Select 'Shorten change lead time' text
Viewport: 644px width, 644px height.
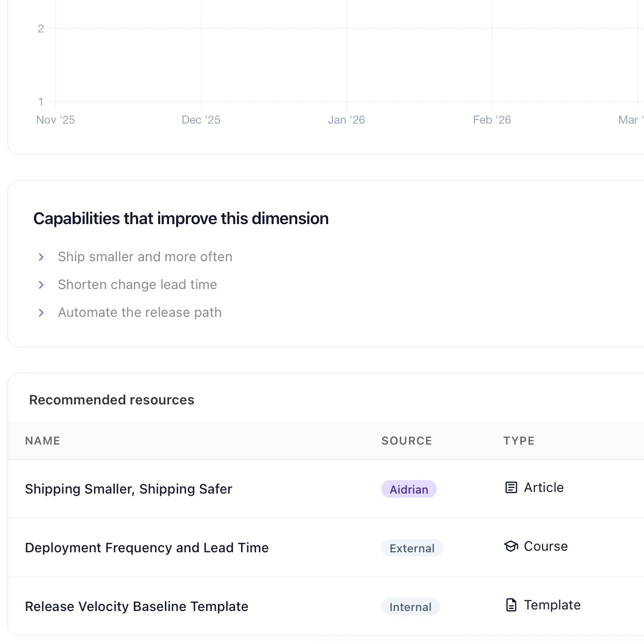pyautogui.click(x=138, y=284)
